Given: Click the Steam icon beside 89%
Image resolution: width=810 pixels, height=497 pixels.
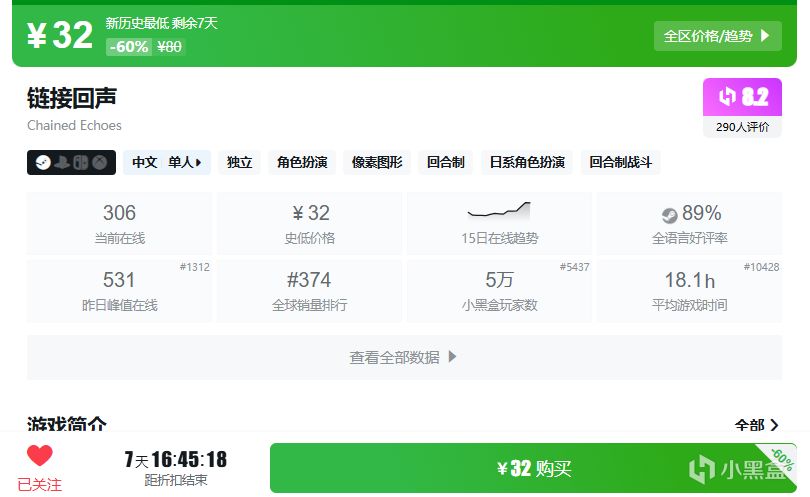Looking at the screenshot, I should 669,215.
